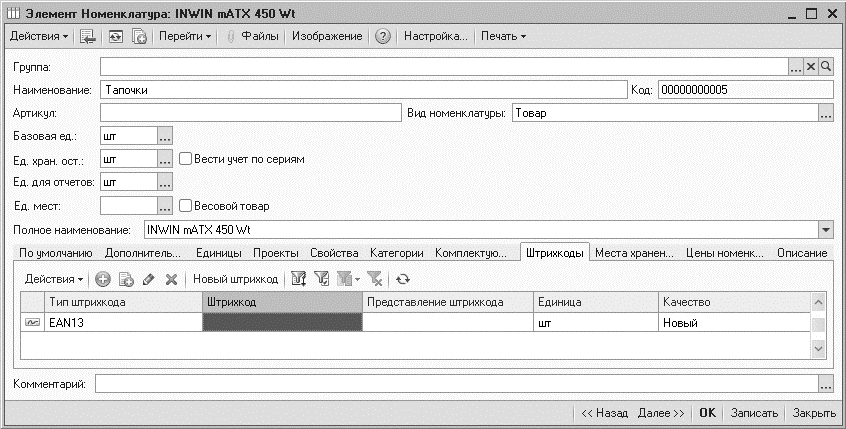The image size is (846, 429).
Task: Switch to the Единицы tab
Action: click(217, 254)
